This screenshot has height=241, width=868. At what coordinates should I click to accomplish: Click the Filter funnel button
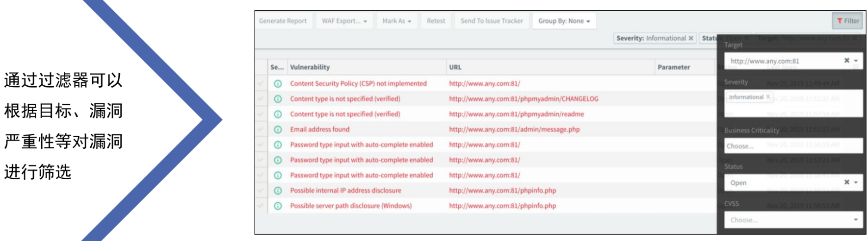(x=848, y=21)
